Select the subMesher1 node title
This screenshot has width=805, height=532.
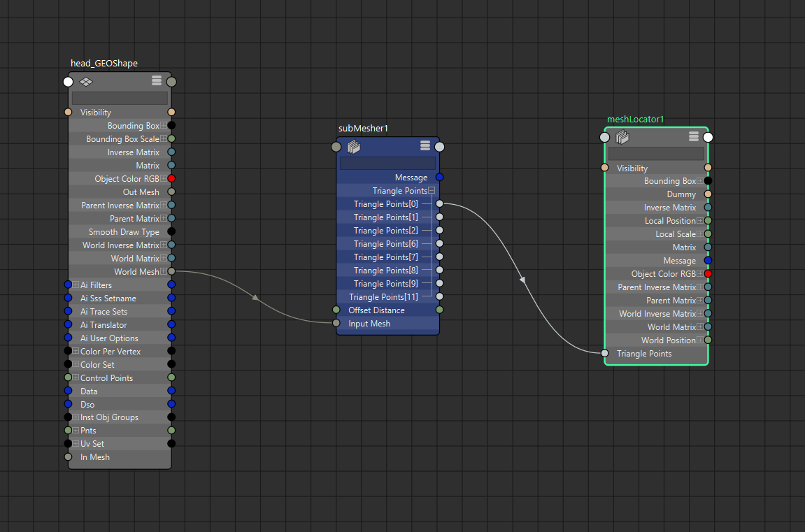click(x=363, y=128)
